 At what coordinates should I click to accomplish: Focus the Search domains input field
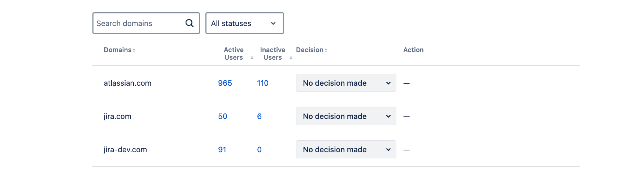(139, 23)
